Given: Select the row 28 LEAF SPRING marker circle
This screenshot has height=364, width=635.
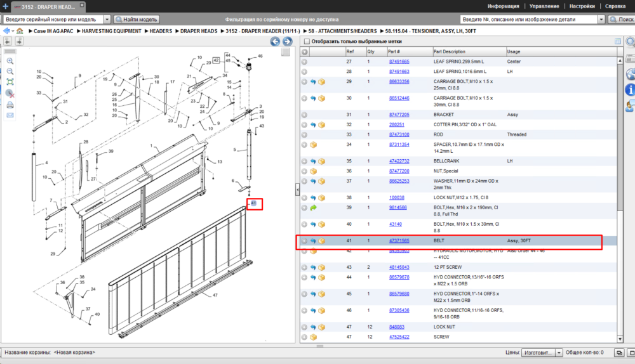Looking at the screenshot, I should 304,72.
